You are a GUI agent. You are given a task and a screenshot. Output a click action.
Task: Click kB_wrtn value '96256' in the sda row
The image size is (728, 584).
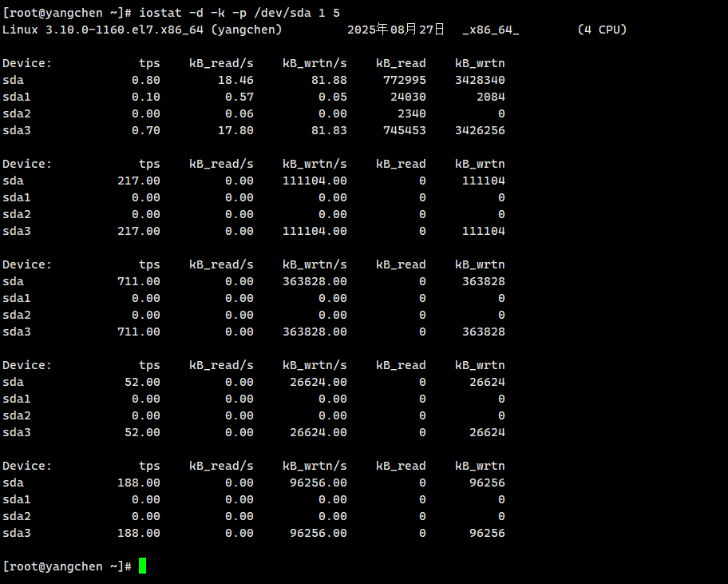(x=487, y=483)
